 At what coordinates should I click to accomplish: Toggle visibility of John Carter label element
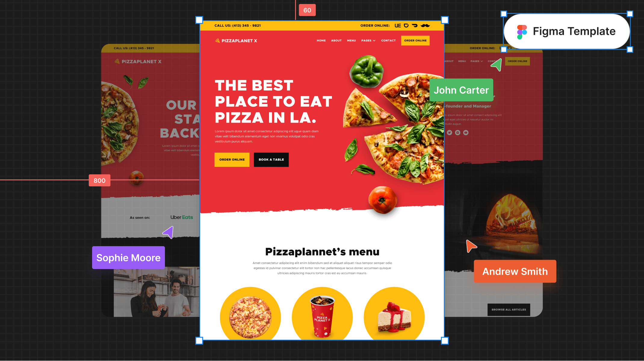[x=461, y=90]
